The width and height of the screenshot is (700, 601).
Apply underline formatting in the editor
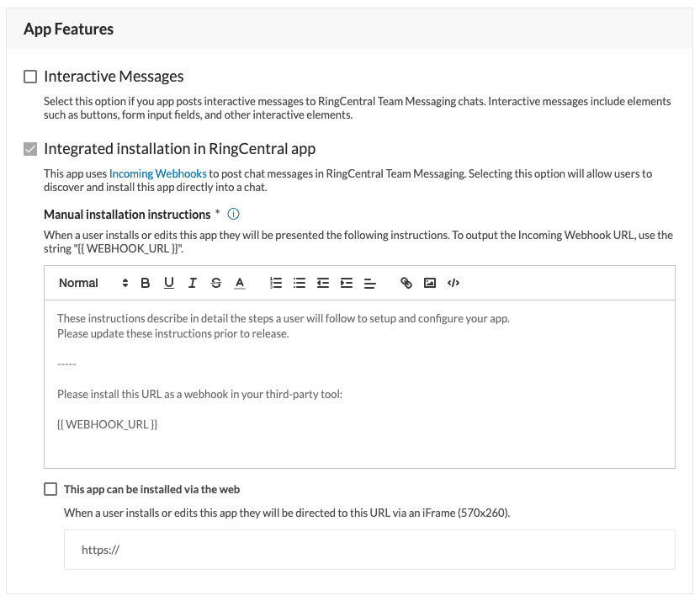(x=169, y=283)
